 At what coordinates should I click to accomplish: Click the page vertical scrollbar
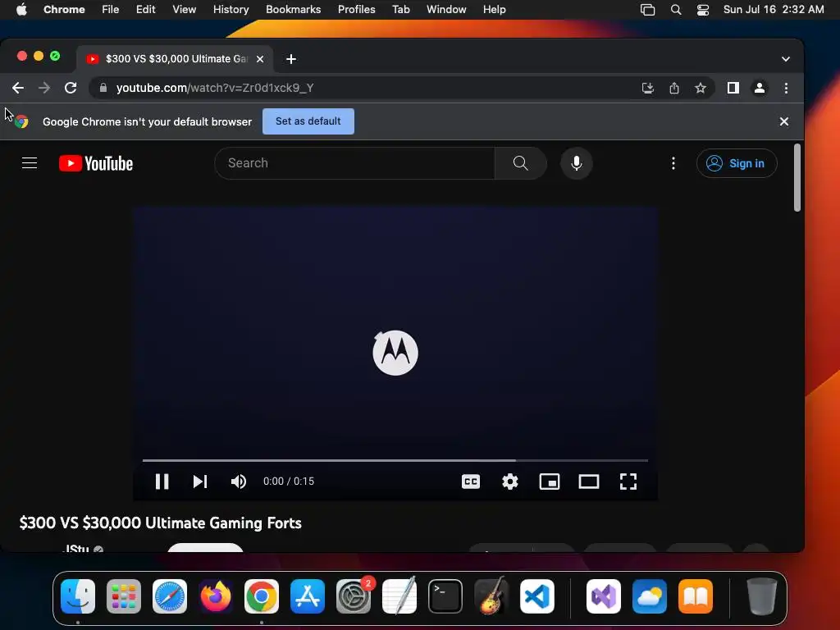coord(797,178)
